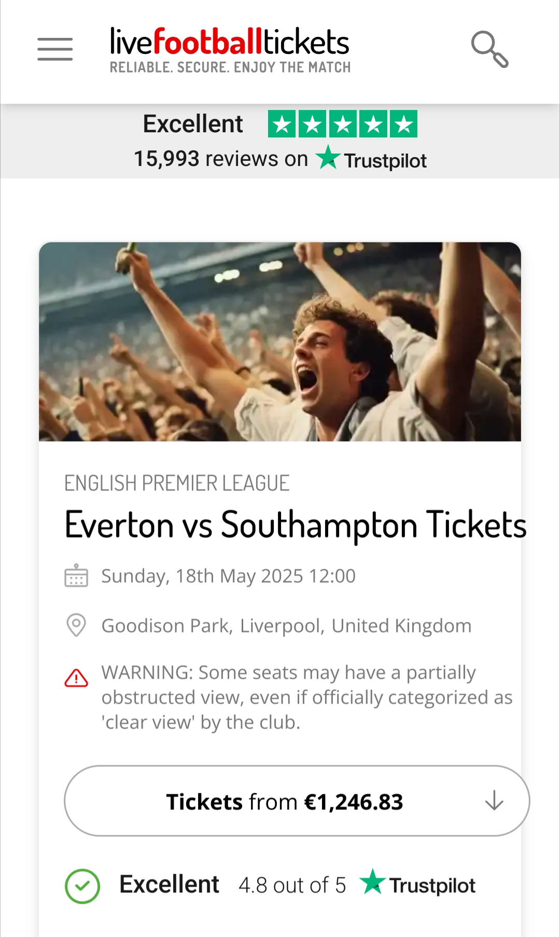This screenshot has height=937, width=560.
Task: Expand the Tickets from €1,246.83 dropdown
Action: pyautogui.click(x=284, y=802)
